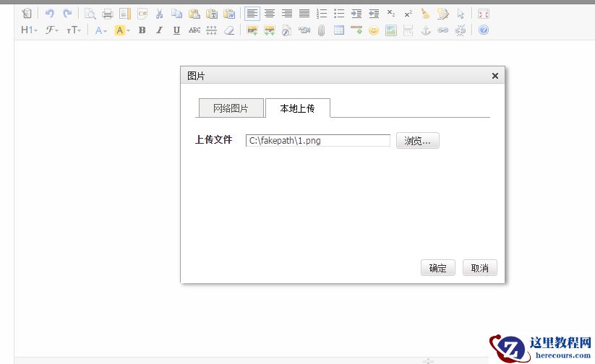Paste from Word icon
Viewport: 595px width, 364px height.
pyautogui.click(x=229, y=14)
